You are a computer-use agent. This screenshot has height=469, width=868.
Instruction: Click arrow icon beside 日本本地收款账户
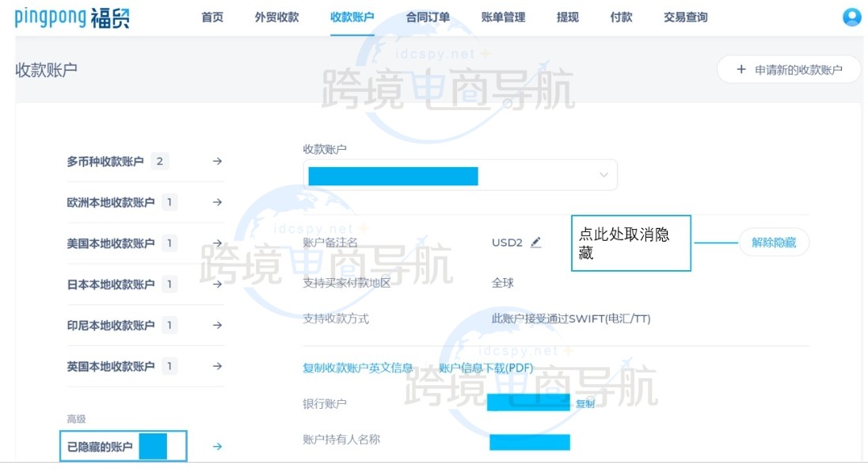click(x=215, y=284)
